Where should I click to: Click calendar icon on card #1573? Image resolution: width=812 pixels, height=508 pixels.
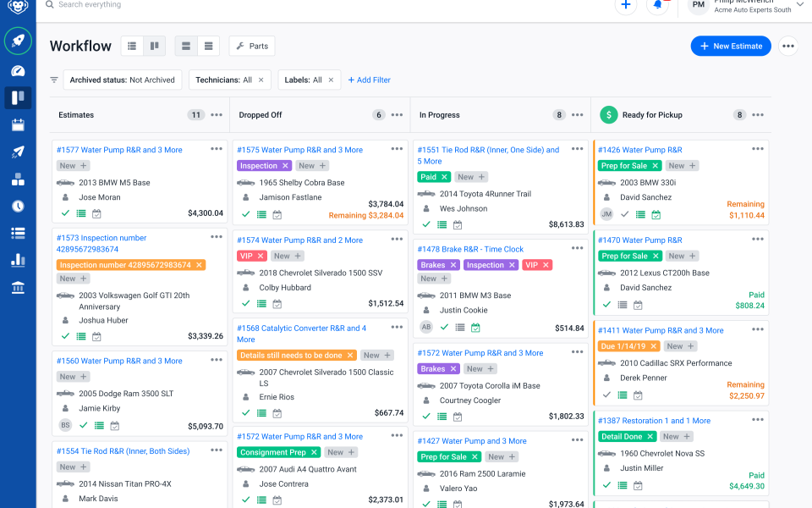[x=96, y=337]
